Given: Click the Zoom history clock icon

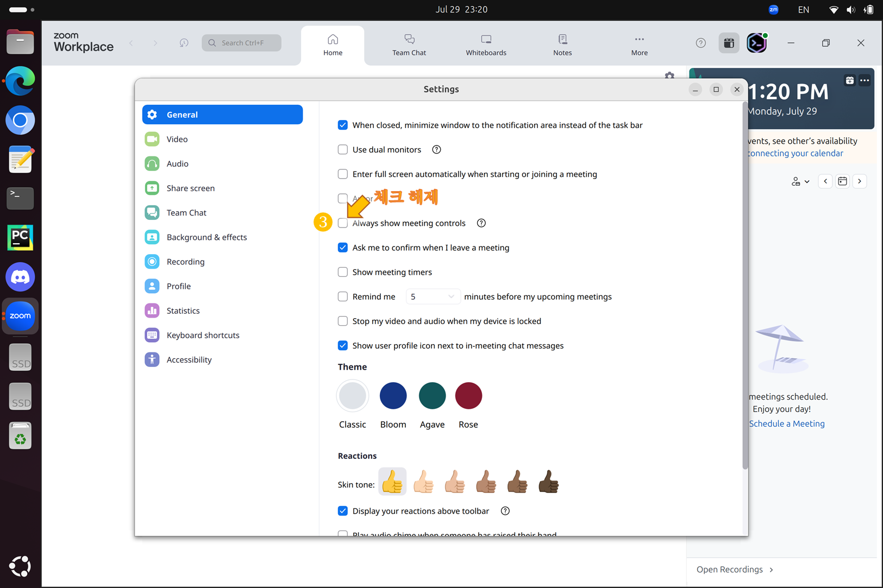Looking at the screenshot, I should (184, 43).
